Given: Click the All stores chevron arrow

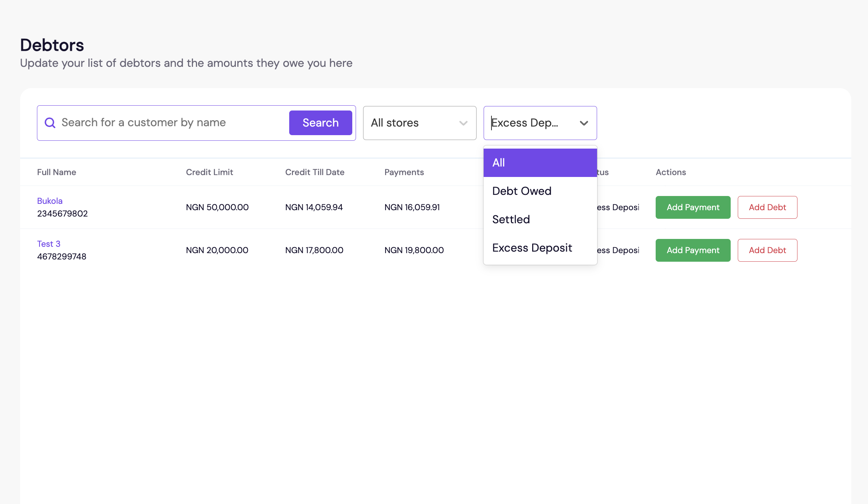Looking at the screenshot, I should (x=463, y=123).
